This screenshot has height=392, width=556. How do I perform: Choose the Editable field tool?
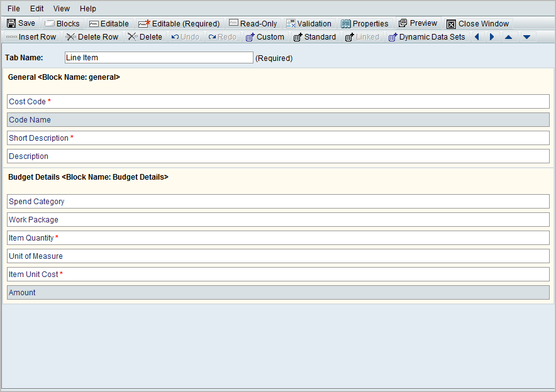[x=109, y=23]
